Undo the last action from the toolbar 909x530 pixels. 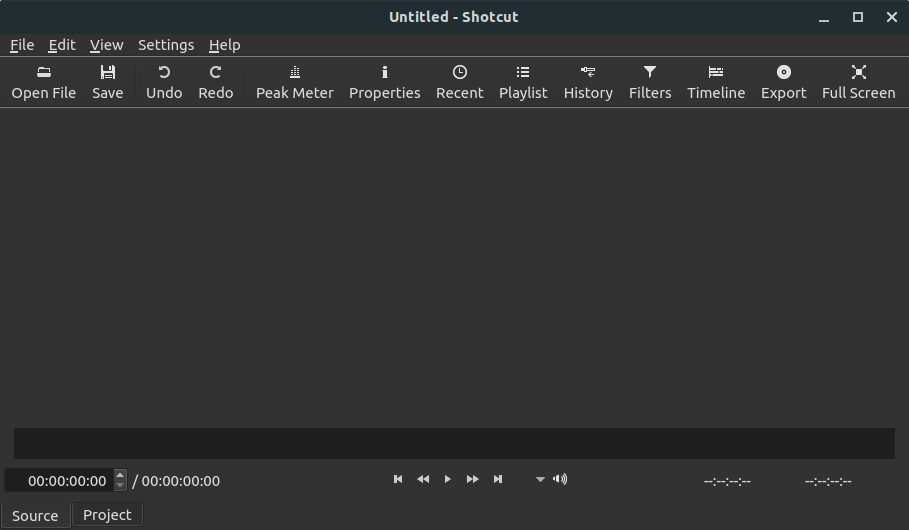[164, 81]
